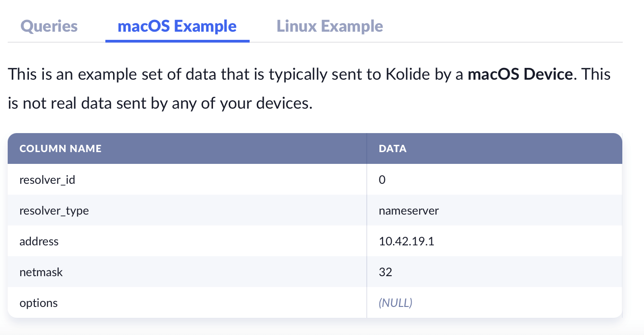Click the COLUMN NAME table header
The height and width of the screenshot is (335, 644).
point(61,149)
